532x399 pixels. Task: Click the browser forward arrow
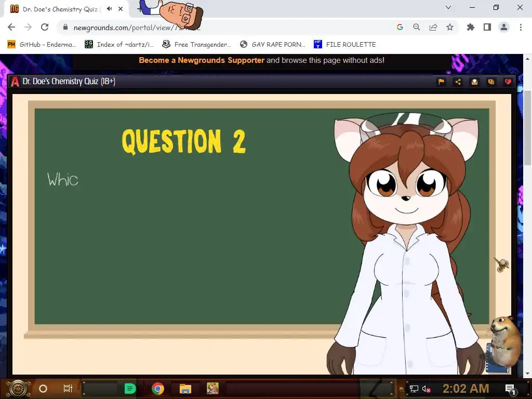pyautogui.click(x=28, y=27)
